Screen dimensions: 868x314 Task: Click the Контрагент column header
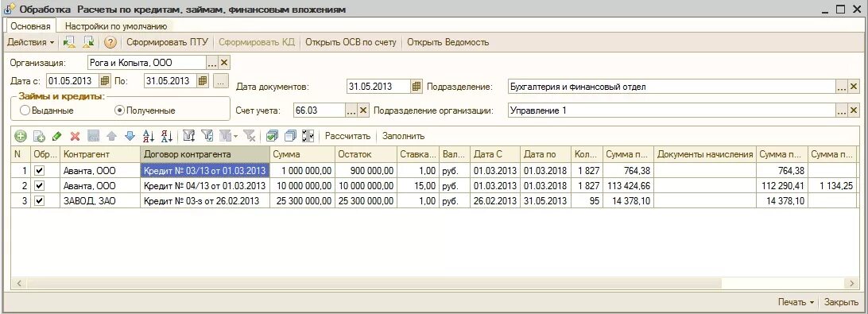100,154
